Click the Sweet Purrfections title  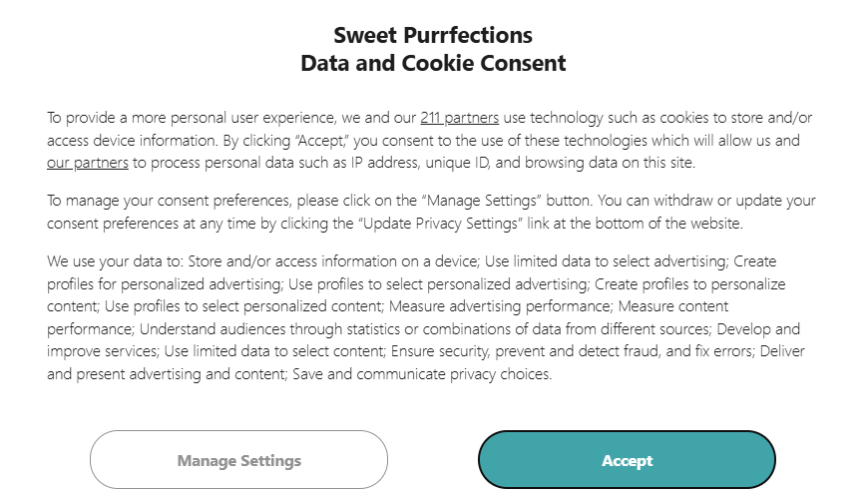(433, 35)
